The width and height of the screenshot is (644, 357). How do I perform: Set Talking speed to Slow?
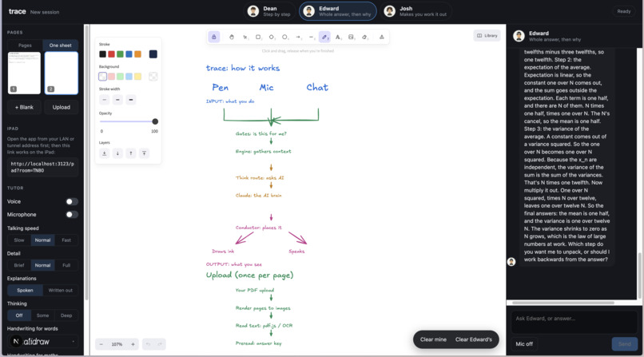point(19,240)
